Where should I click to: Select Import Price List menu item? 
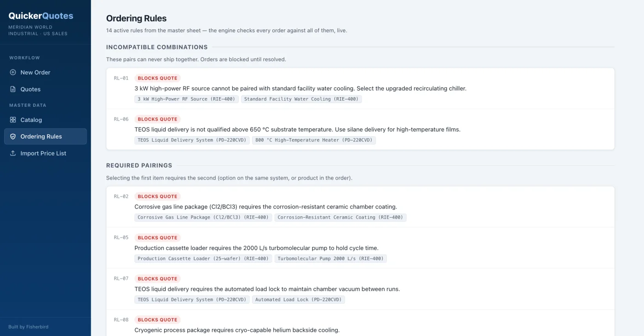tap(46, 153)
